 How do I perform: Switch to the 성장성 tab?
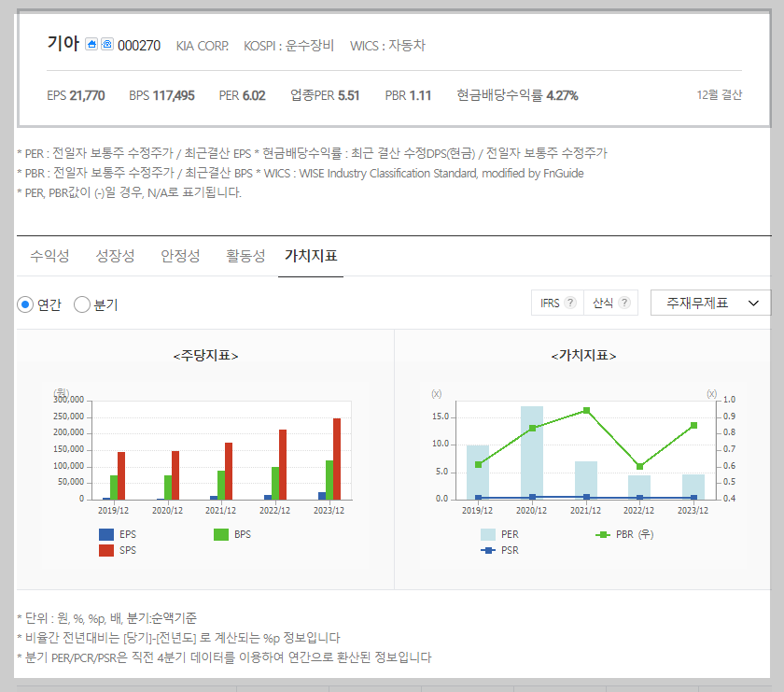coord(115,256)
